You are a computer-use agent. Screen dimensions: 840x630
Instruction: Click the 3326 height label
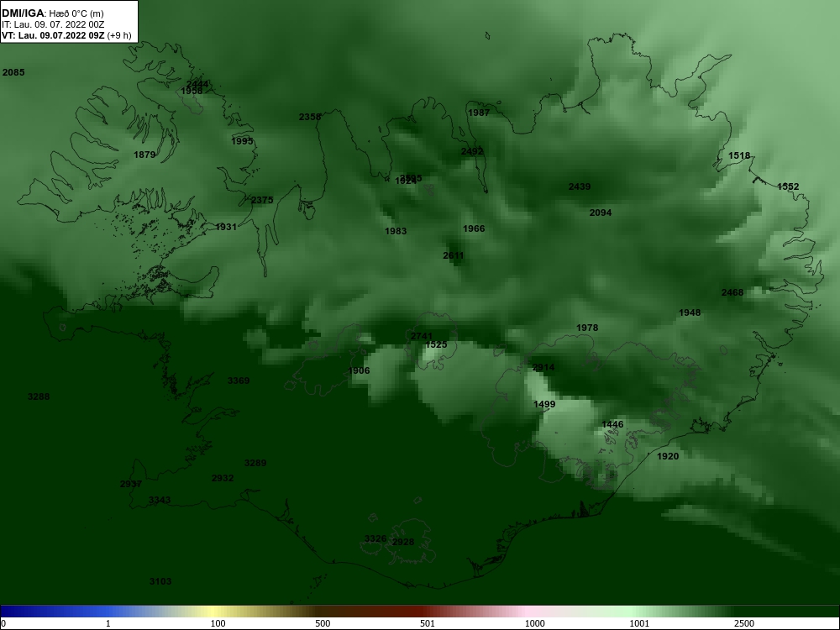[x=375, y=539]
